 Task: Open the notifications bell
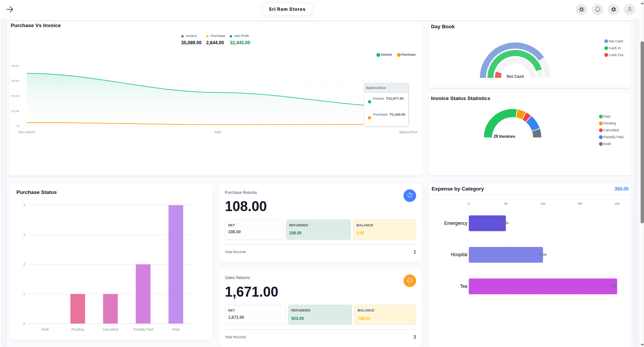coord(597,9)
